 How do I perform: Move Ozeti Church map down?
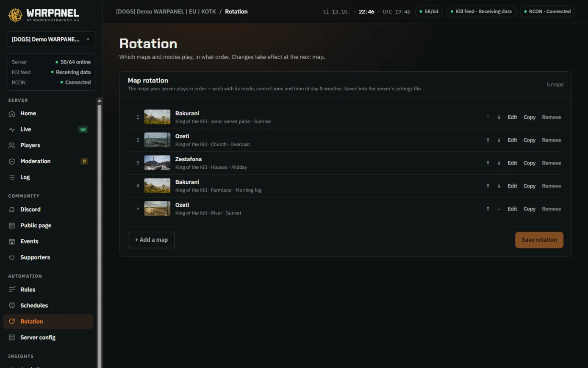click(499, 140)
